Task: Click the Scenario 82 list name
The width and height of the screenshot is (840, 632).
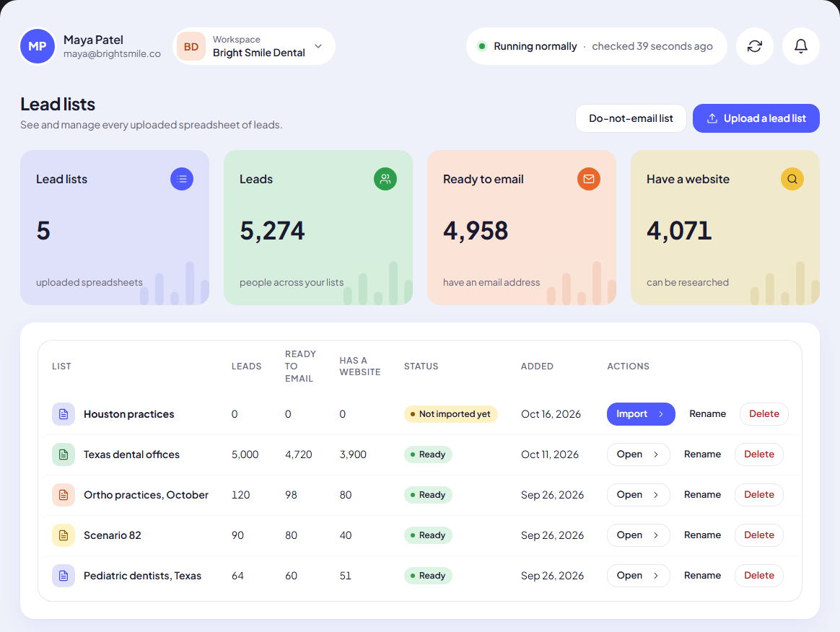Action: pyautogui.click(x=112, y=535)
